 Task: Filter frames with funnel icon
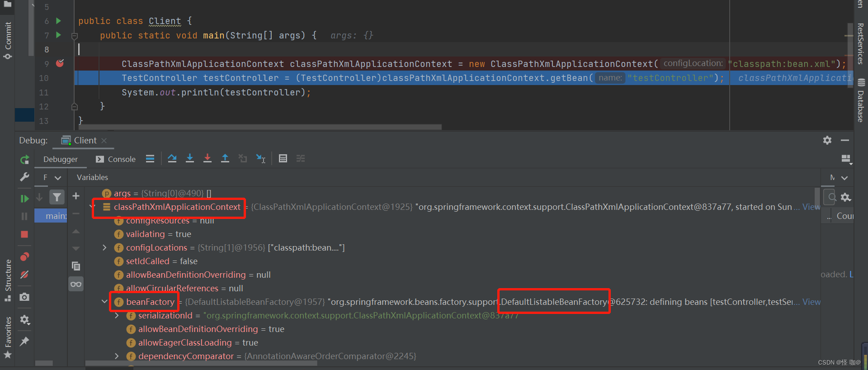57,197
